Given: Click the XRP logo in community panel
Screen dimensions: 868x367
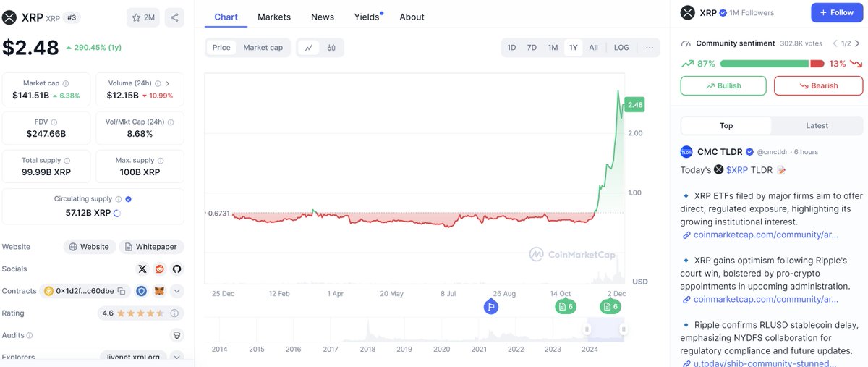Looking at the screenshot, I should click(x=688, y=13).
